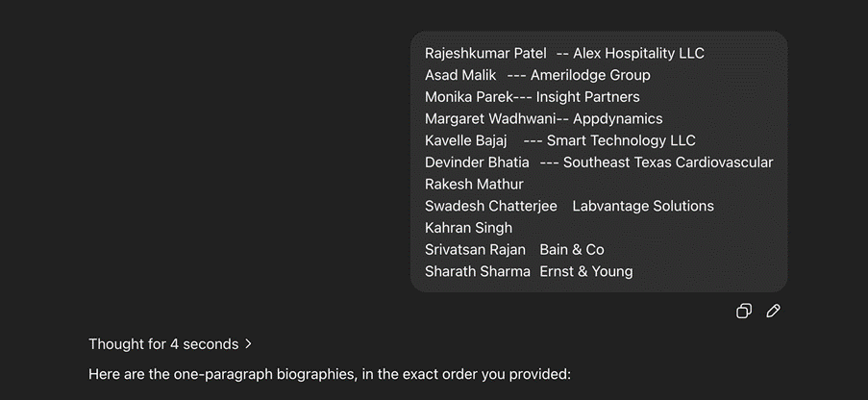868x400 pixels.
Task: Click the name Swadesh Chatterjee
Action: (x=490, y=206)
